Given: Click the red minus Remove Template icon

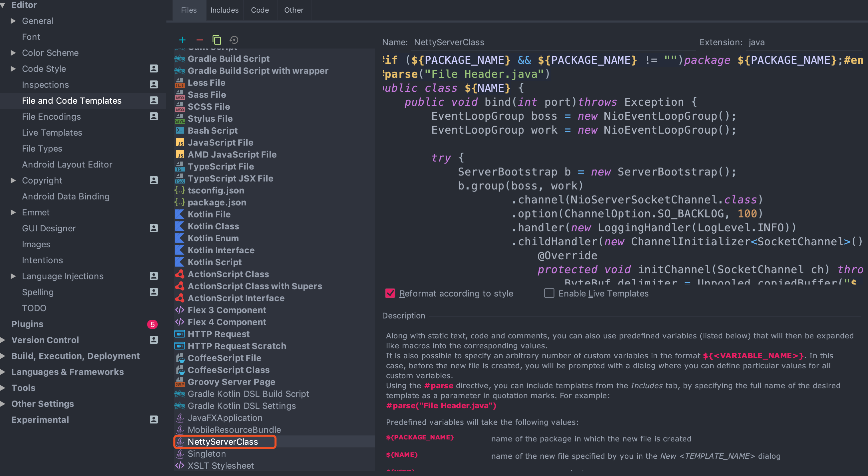Looking at the screenshot, I should pos(199,40).
